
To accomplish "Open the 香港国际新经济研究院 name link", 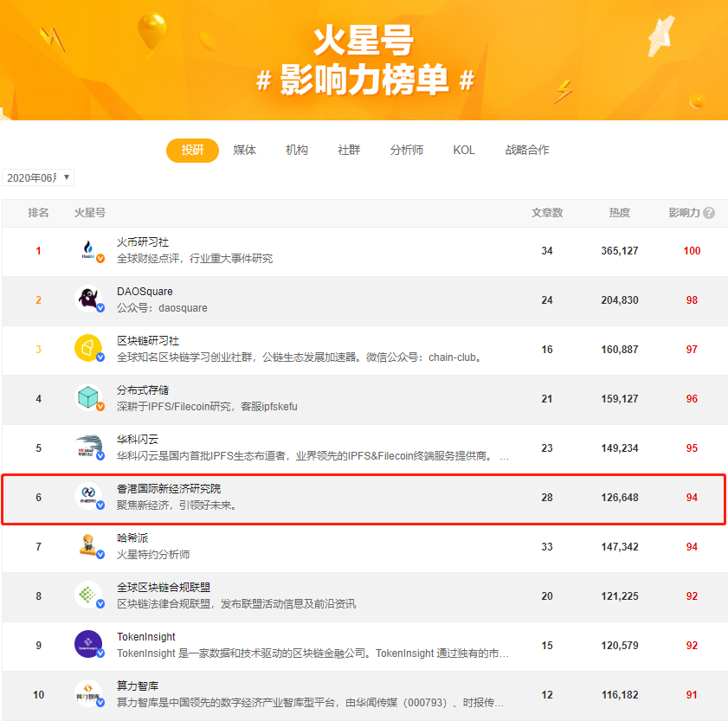I will 169,489.
